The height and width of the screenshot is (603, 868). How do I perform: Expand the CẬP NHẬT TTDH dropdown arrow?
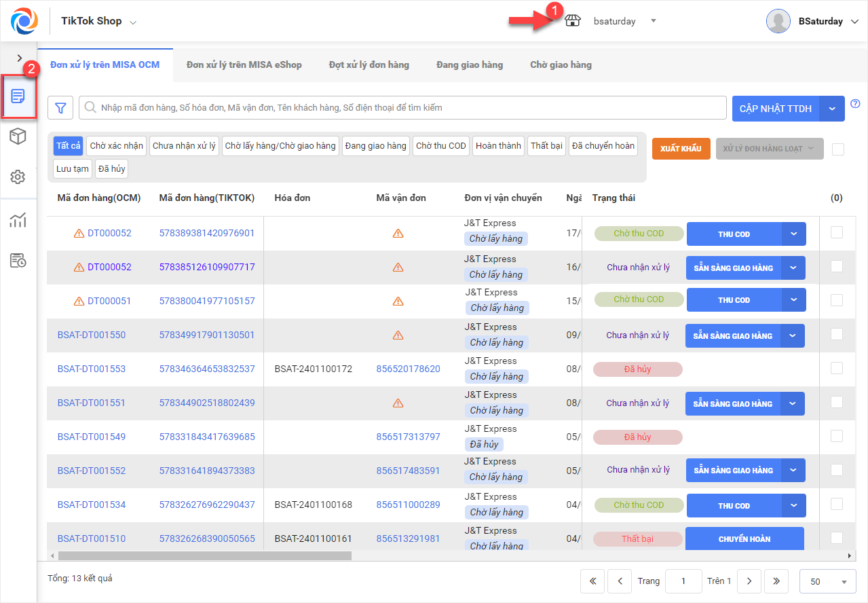tap(832, 109)
